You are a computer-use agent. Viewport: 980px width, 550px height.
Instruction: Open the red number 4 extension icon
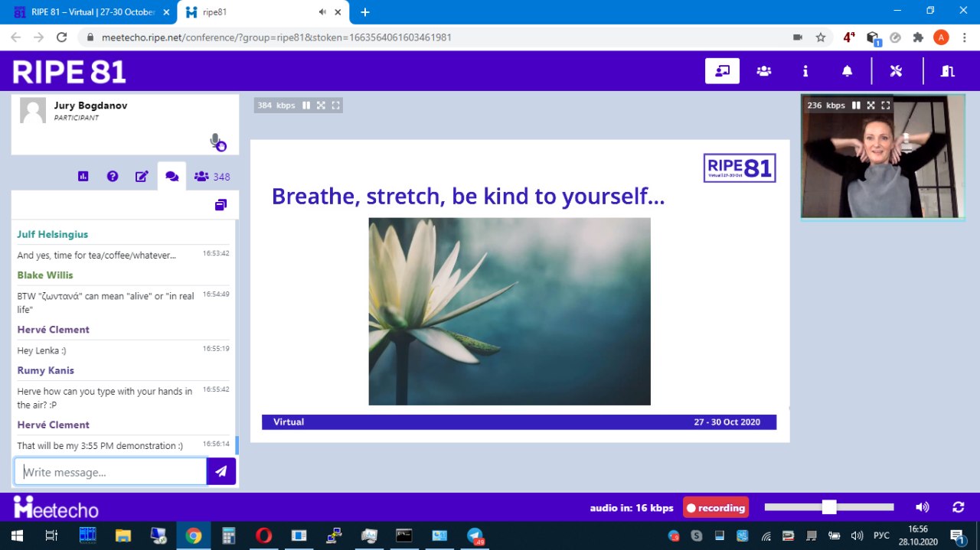849,37
